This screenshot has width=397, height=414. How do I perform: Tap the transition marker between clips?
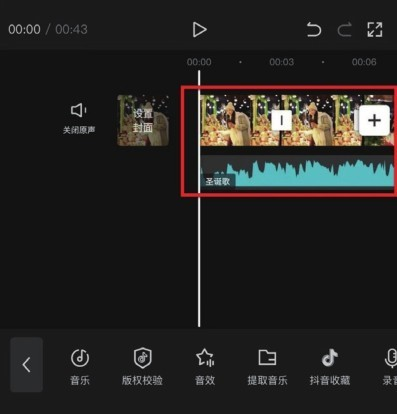tap(281, 120)
